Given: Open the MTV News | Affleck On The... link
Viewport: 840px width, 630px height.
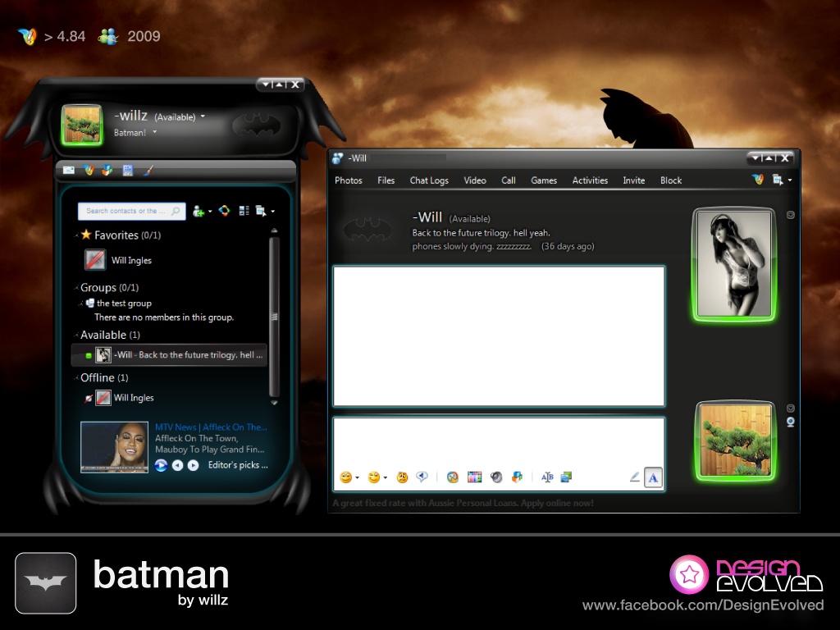Looking at the screenshot, I should [211, 427].
